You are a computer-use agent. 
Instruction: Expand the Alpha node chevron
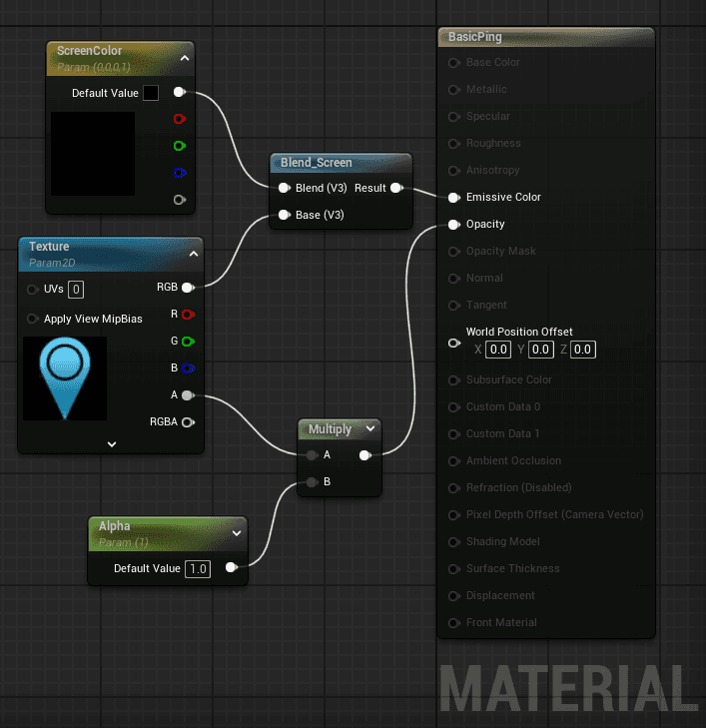click(x=237, y=532)
